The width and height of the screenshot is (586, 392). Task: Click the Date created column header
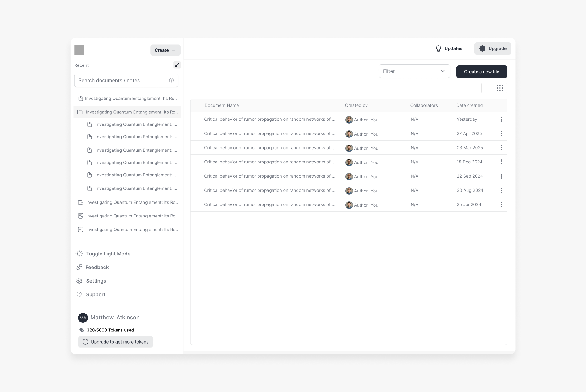point(469,105)
